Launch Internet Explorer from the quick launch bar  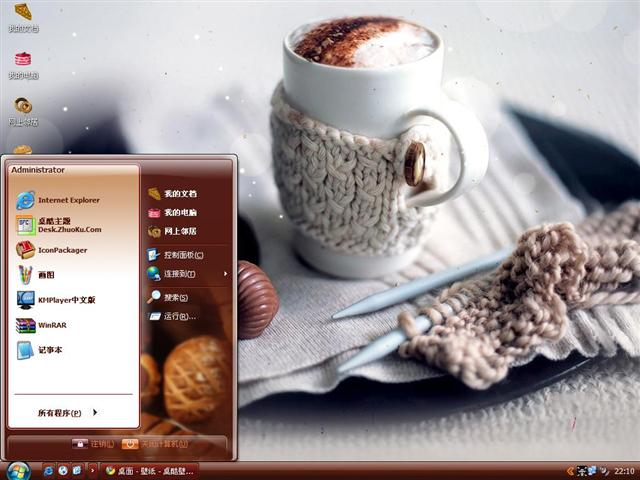click(x=48, y=471)
